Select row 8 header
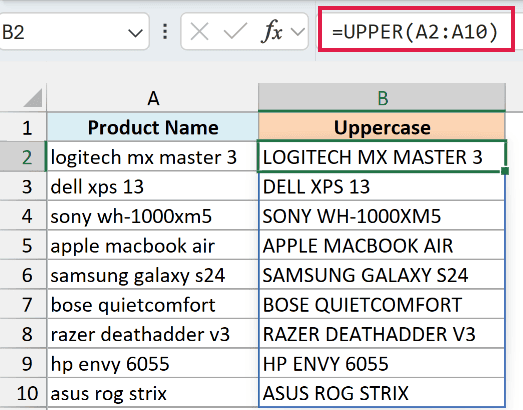523x410 pixels. [x=23, y=334]
